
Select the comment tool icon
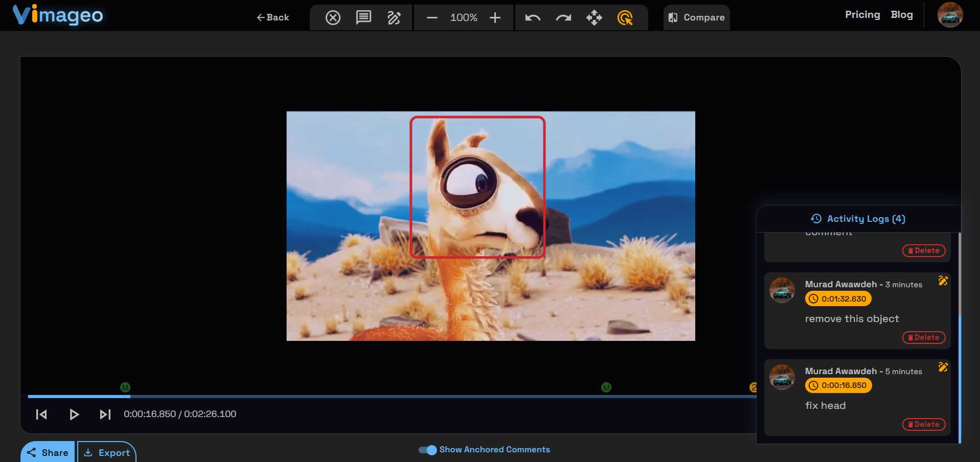tap(363, 18)
